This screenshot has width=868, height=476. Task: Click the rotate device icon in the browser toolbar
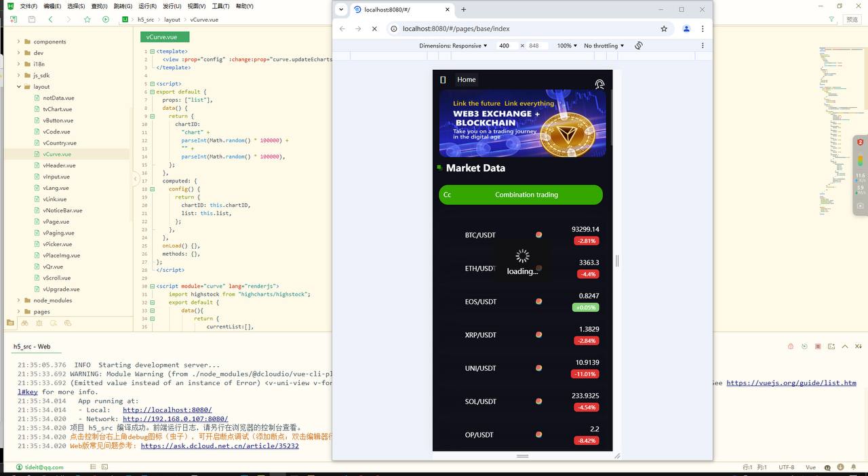click(638, 45)
